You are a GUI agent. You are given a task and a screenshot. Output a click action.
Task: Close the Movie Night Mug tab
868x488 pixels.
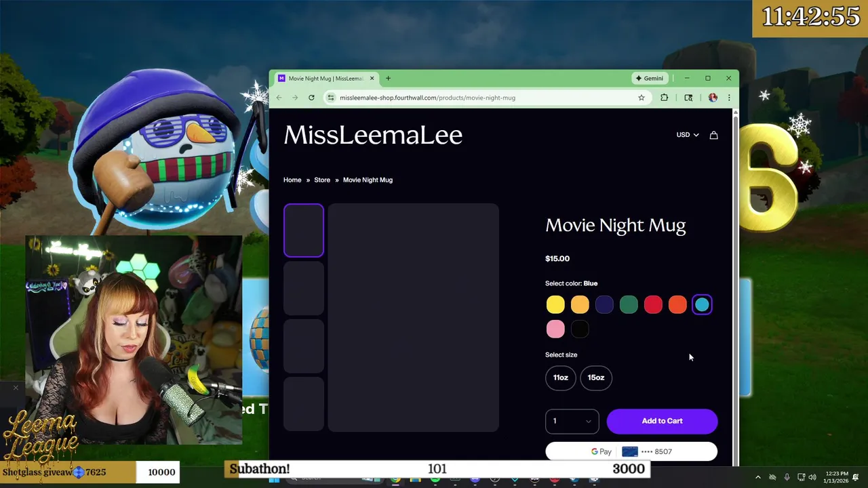372,78
